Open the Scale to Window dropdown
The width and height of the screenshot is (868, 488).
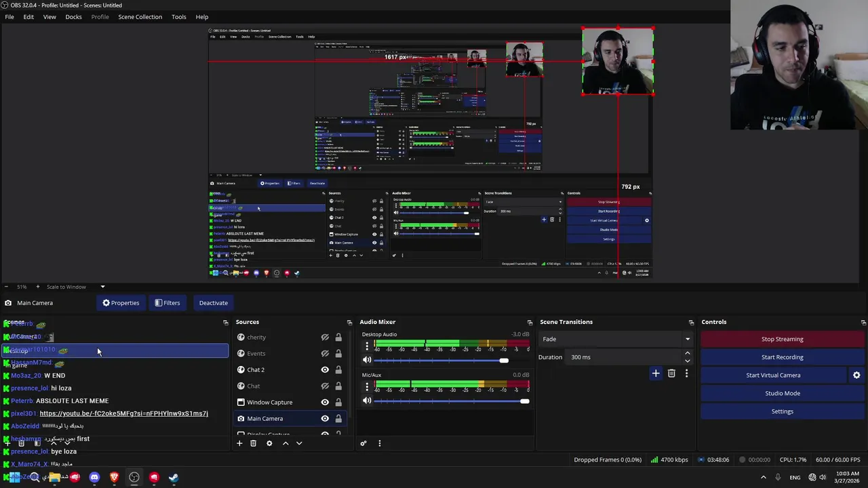pyautogui.click(x=75, y=287)
